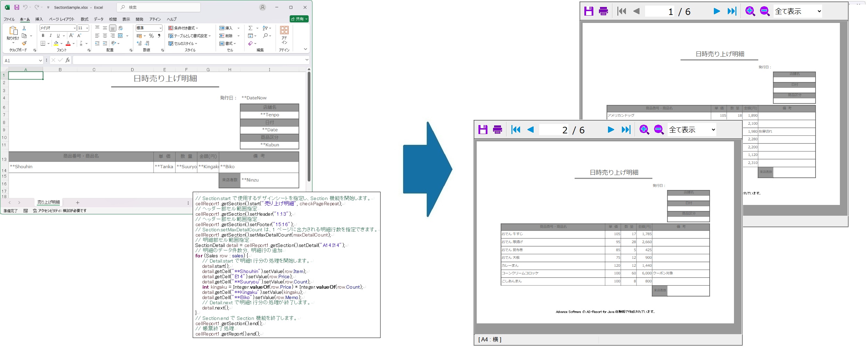868x347 pixels.
Task: Click the format painter brush in the Excel clipboard group
Action: (24, 43)
